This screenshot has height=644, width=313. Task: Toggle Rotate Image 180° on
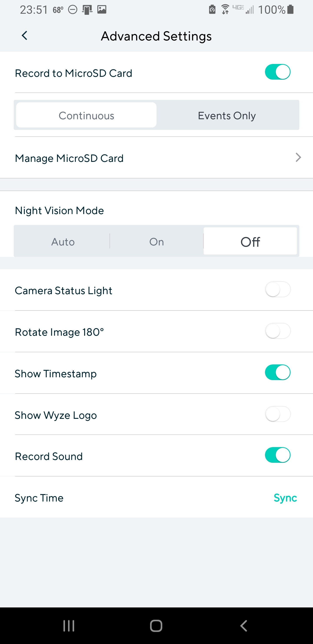278,331
